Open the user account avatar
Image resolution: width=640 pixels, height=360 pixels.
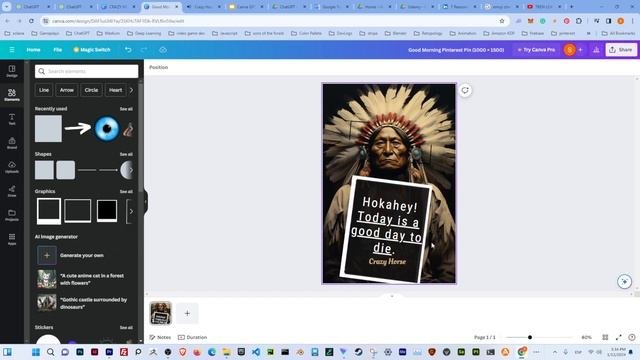pyautogui.click(x=569, y=50)
